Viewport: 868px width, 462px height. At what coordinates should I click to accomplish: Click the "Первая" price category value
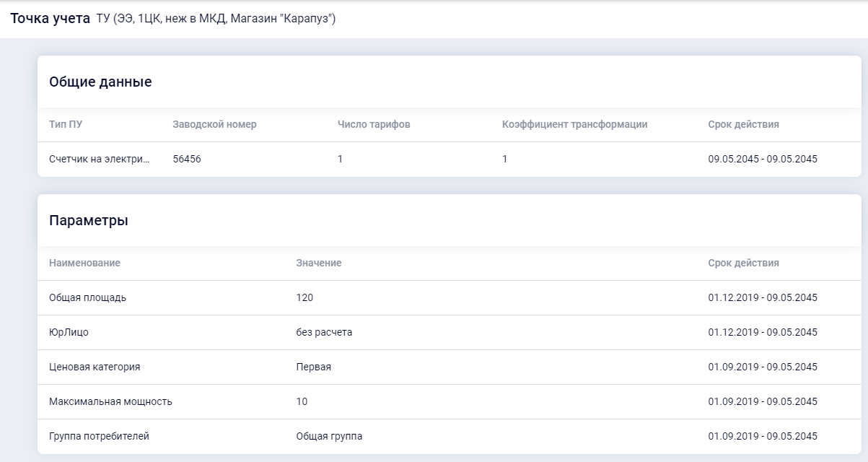313,367
